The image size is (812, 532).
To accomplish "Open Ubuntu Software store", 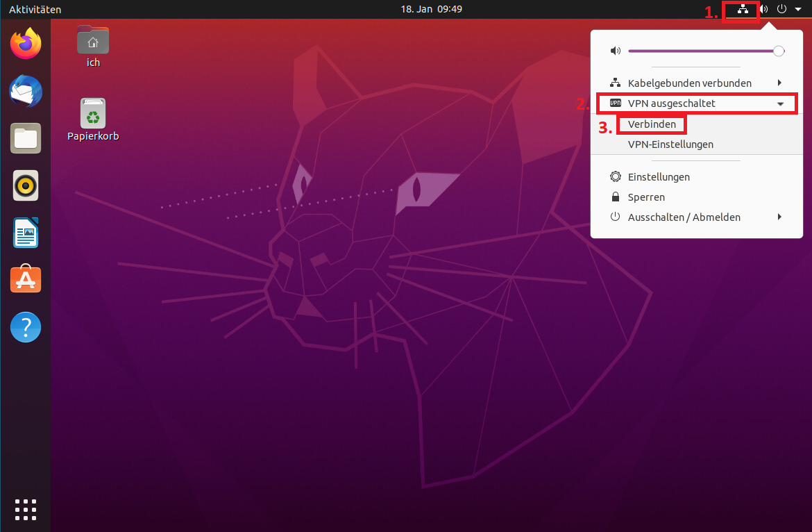I will 26,279.
